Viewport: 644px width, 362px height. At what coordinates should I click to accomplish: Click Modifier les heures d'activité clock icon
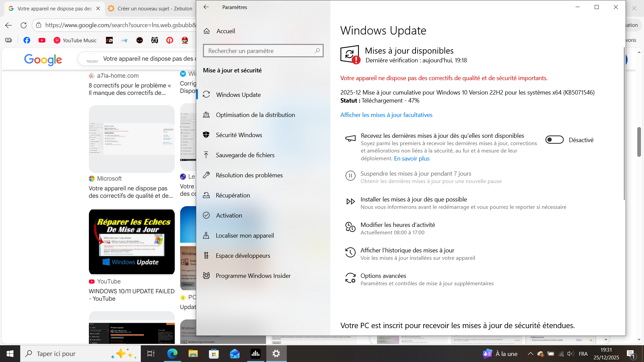350,227
